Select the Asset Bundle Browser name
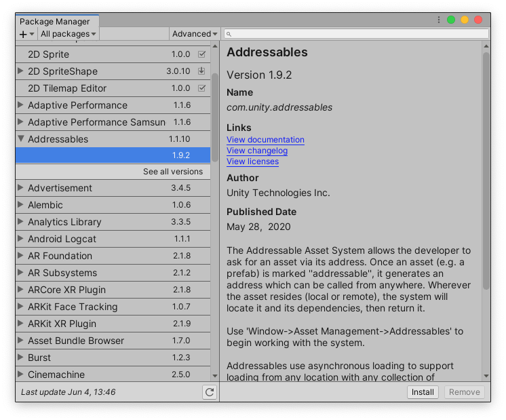The width and height of the screenshot is (506, 420). [x=76, y=341]
